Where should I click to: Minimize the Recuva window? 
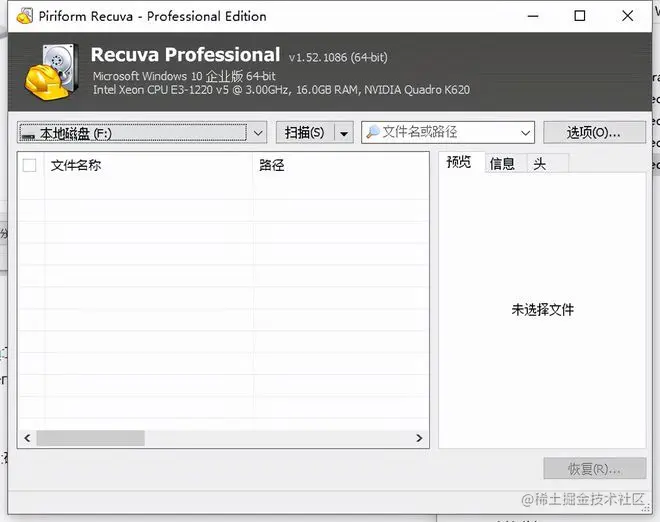pos(533,16)
